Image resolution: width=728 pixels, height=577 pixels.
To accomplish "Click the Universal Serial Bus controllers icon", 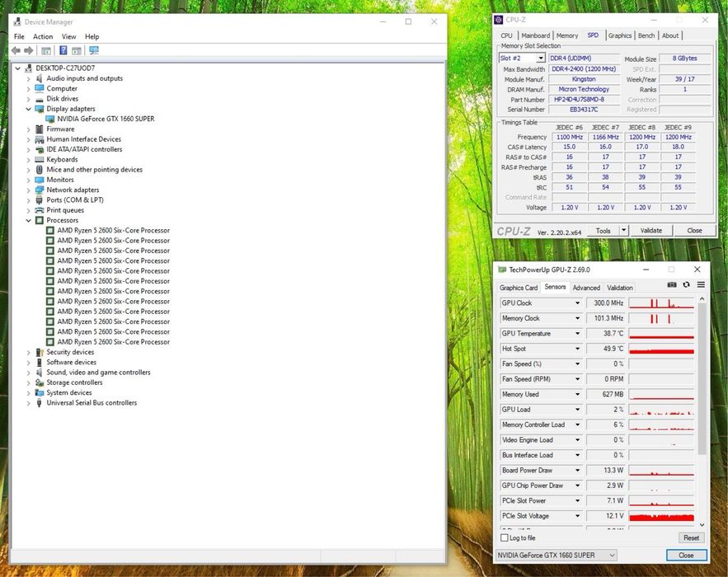I will 40,403.
